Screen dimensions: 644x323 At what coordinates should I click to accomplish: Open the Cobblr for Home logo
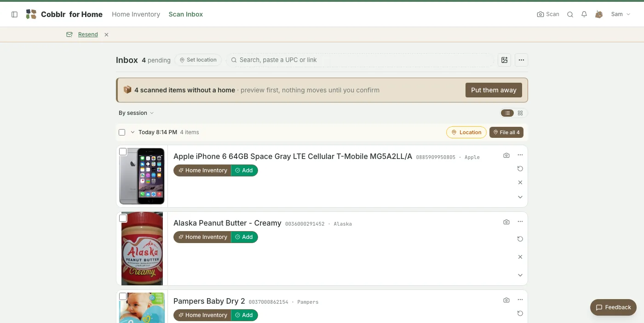pos(64,14)
